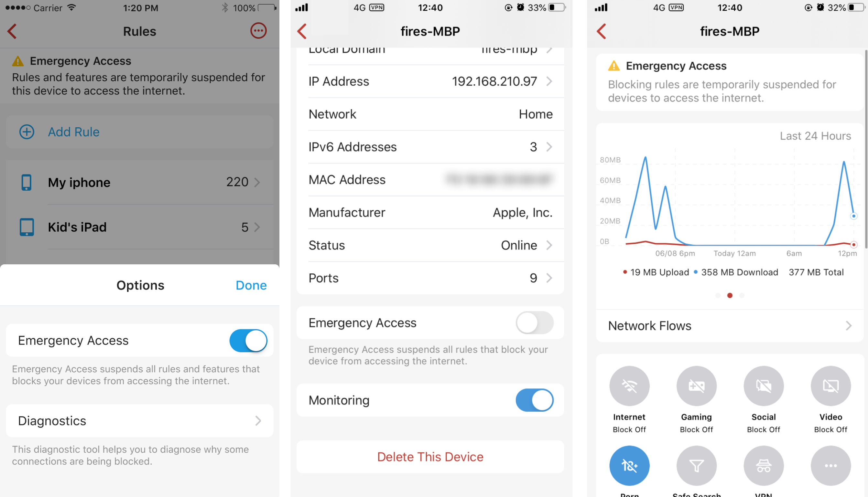
Task: Tap the Social Block Off icon
Action: click(x=764, y=386)
